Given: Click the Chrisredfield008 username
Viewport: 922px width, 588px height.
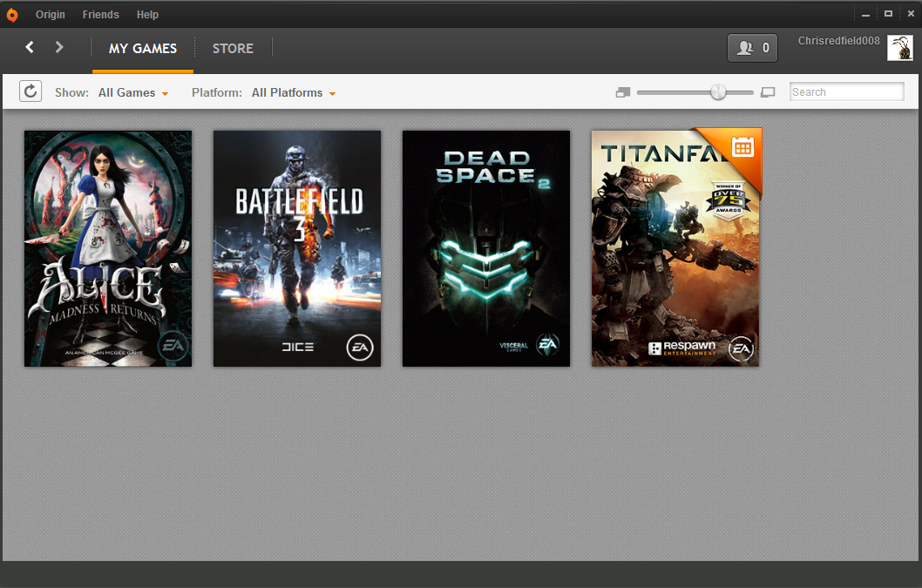Looking at the screenshot, I should pyautogui.click(x=838, y=41).
